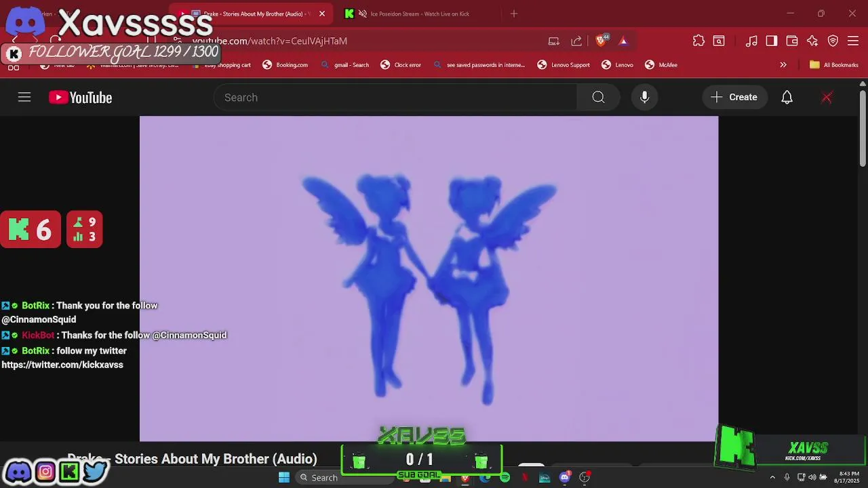868x488 pixels.
Task: Open the browser extensions puzzle icon
Action: [x=698, y=41]
